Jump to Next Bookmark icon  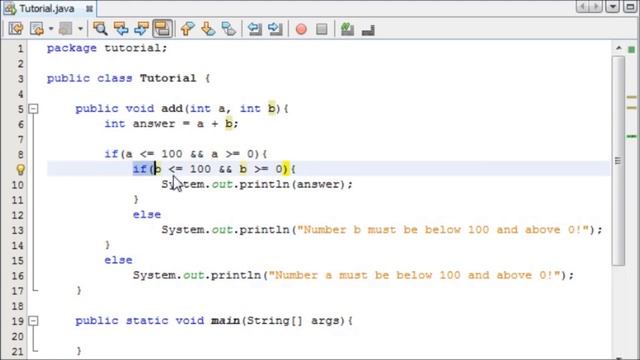click(208, 29)
